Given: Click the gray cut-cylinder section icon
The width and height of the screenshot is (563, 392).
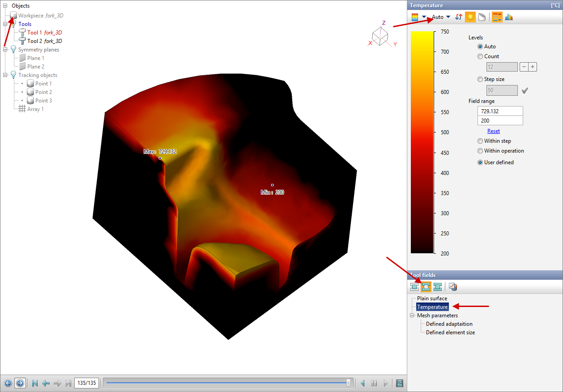Looking at the screenshot, I should click(482, 17).
